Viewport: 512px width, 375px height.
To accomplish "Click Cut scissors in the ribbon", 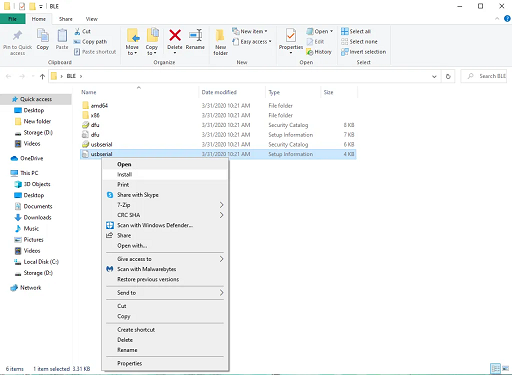I will (x=82, y=31).
